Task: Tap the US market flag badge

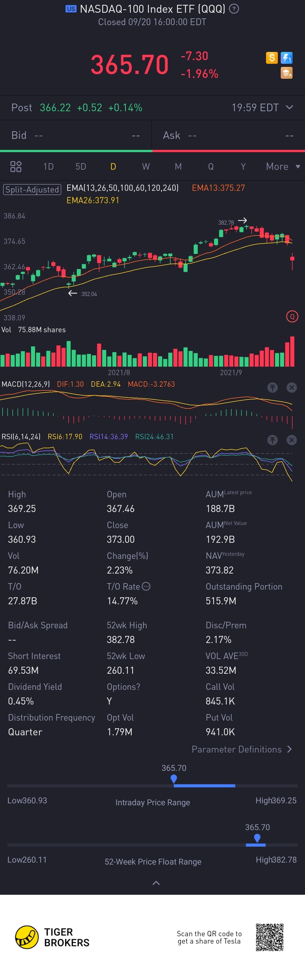Action: (x=71, y=9)
